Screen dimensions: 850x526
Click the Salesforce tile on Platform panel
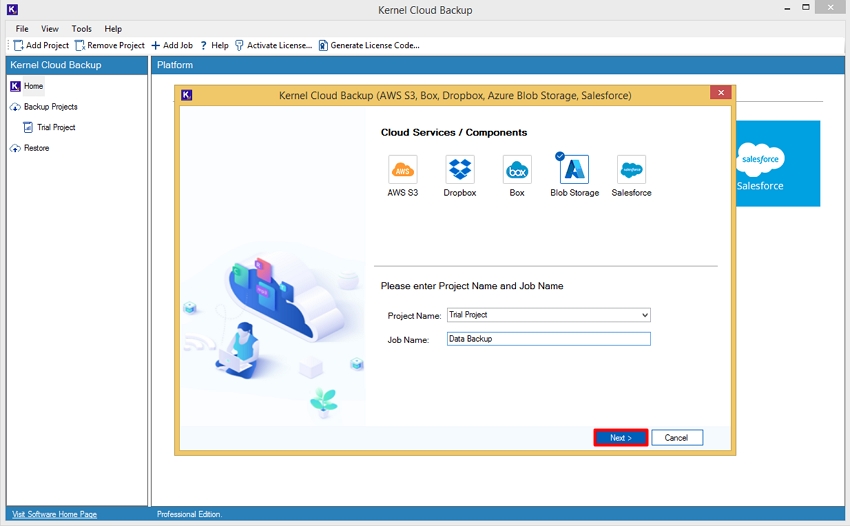tap(777, 163)
